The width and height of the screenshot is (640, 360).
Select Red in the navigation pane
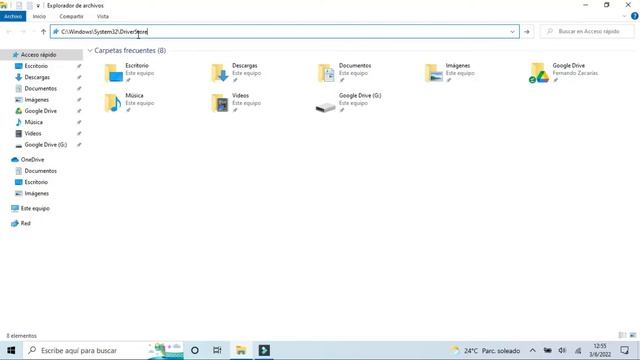pyautogui.click(x=25, y=223)
